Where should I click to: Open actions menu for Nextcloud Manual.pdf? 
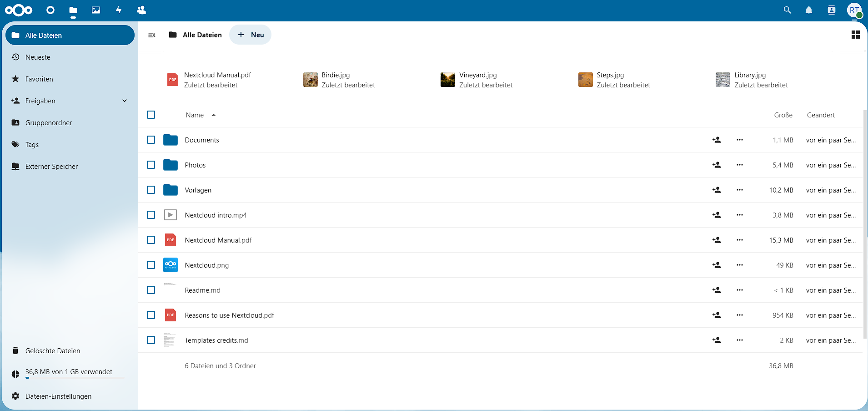tap(740, 240)
